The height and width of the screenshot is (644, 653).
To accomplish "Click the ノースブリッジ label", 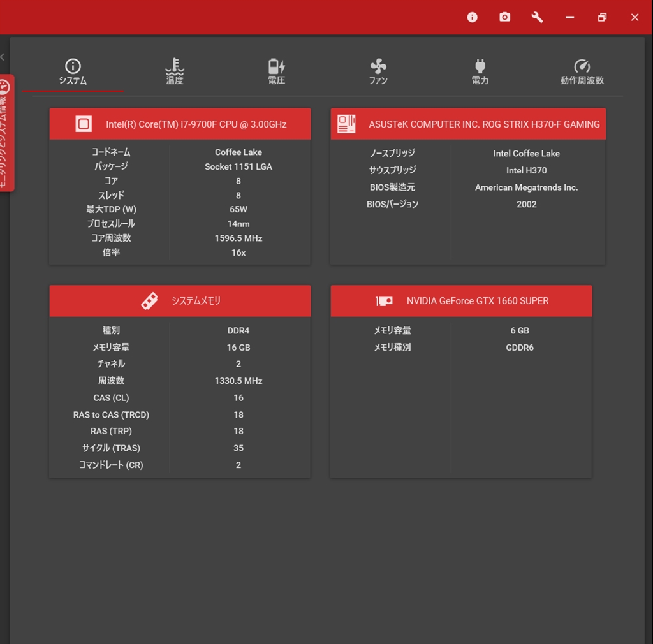I will (x=392, y=153).
